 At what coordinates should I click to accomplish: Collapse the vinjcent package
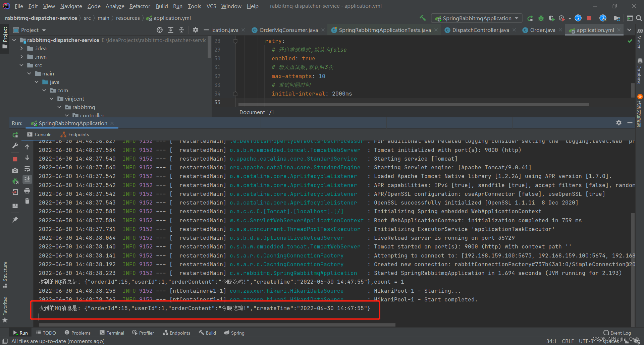coord(52,99)
